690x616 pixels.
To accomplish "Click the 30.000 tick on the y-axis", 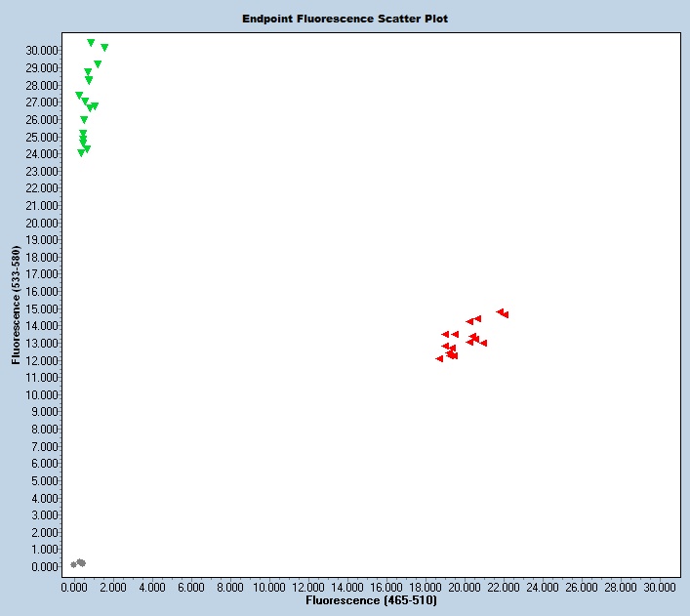I will click(41, 50).
